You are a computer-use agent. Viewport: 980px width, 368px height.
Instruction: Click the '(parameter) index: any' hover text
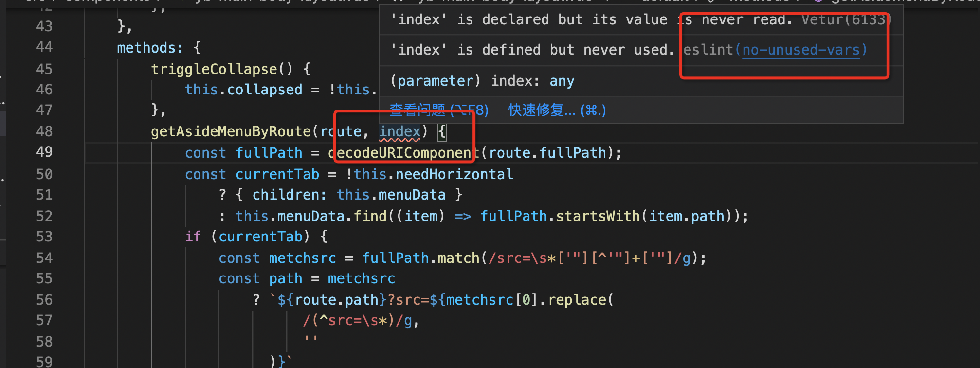tap(482, 81)
